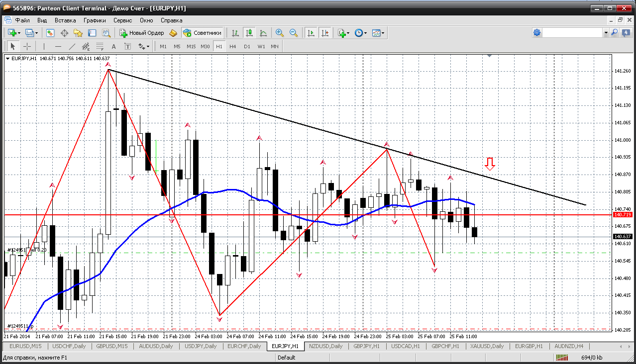This screenshot has width=636, height=364.
Task: Open the Navigator folder-star icon
Action: coord(78,33)
